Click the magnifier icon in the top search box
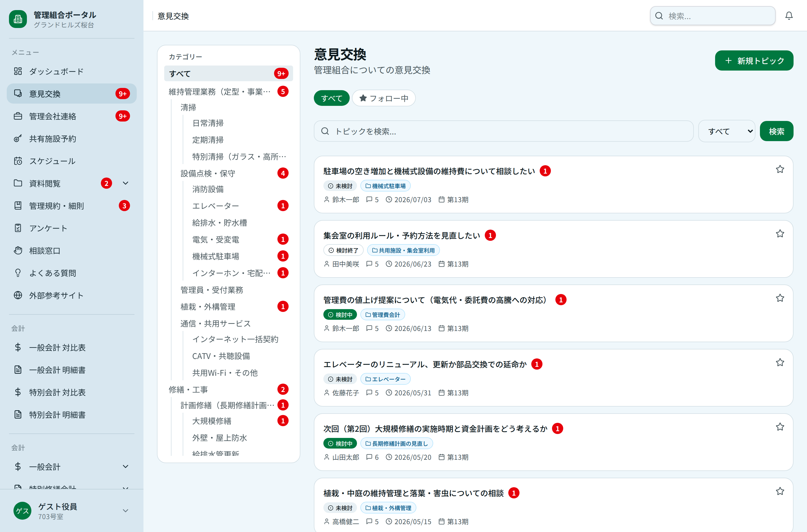 (659, 16)
